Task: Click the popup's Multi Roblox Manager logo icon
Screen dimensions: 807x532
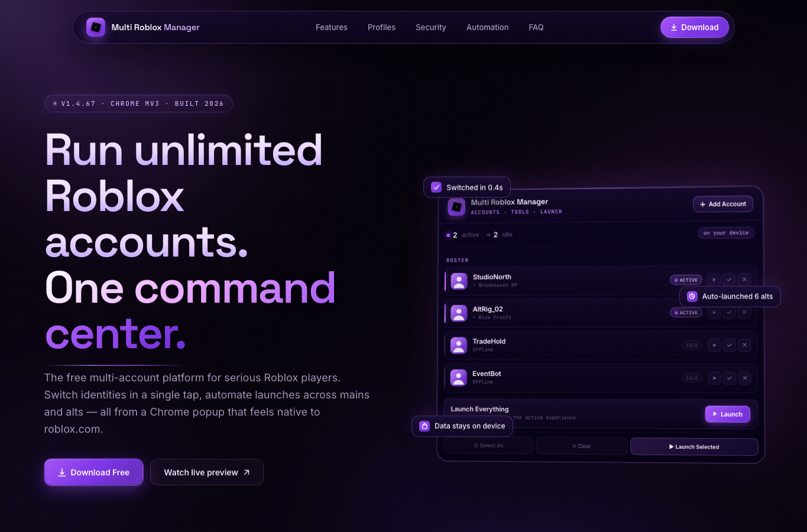Action: coord(456,207)
